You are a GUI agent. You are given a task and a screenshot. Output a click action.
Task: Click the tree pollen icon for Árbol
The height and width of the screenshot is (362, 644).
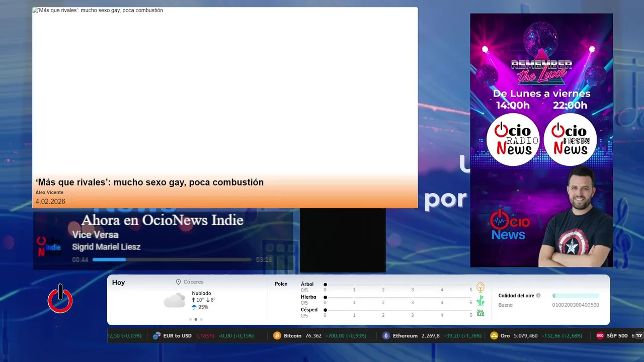[480, 287]
